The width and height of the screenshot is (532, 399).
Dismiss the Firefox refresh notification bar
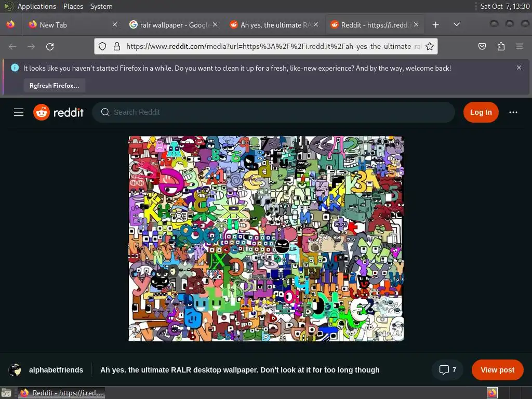click(519, 68)
